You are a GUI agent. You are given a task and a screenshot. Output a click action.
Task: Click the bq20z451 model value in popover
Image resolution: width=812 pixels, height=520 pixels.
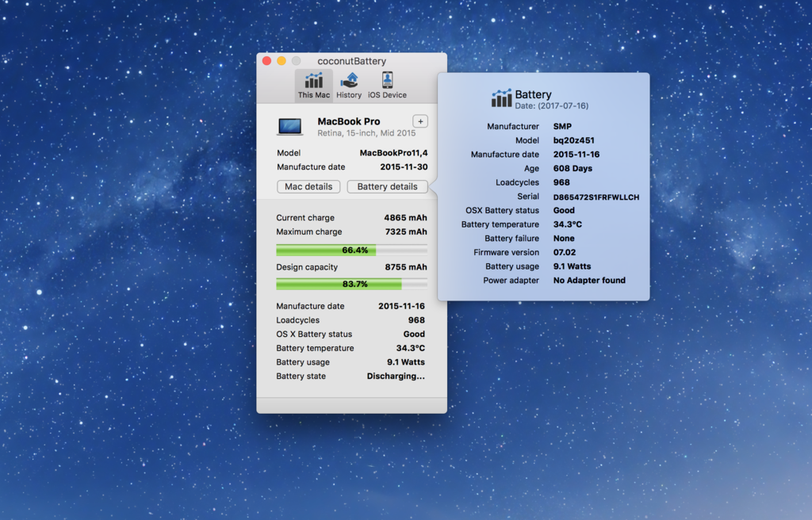point(574,140)
